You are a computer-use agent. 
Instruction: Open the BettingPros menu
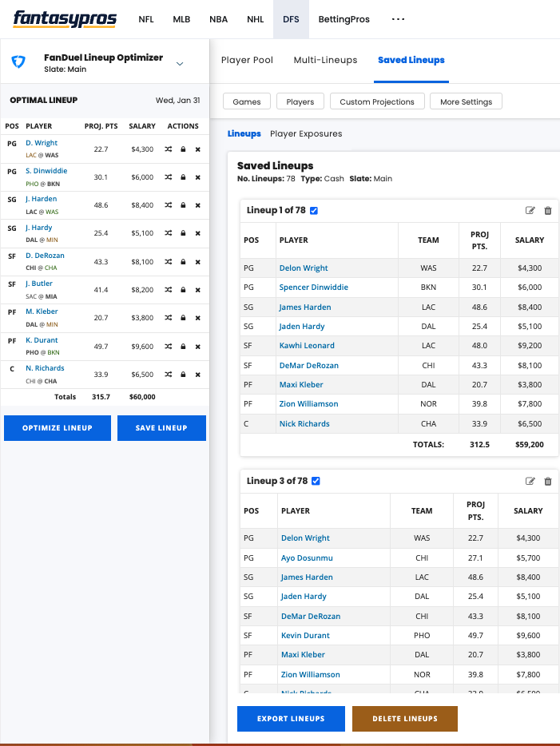coord(344,19)
